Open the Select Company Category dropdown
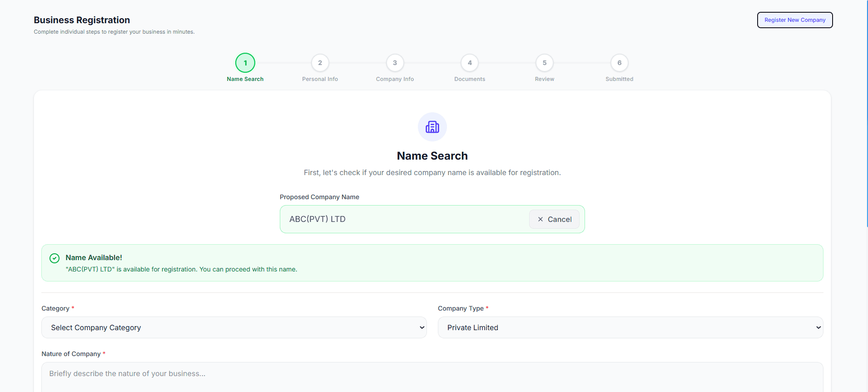The width and height of the screenshot is (868, 392). coord(234,327)
